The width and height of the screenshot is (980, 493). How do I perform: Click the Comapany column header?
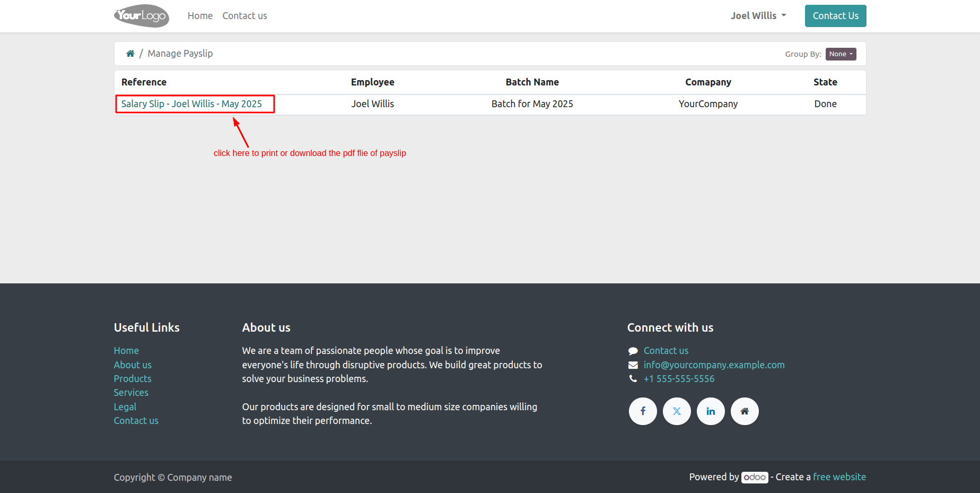(x=708, y=82)
